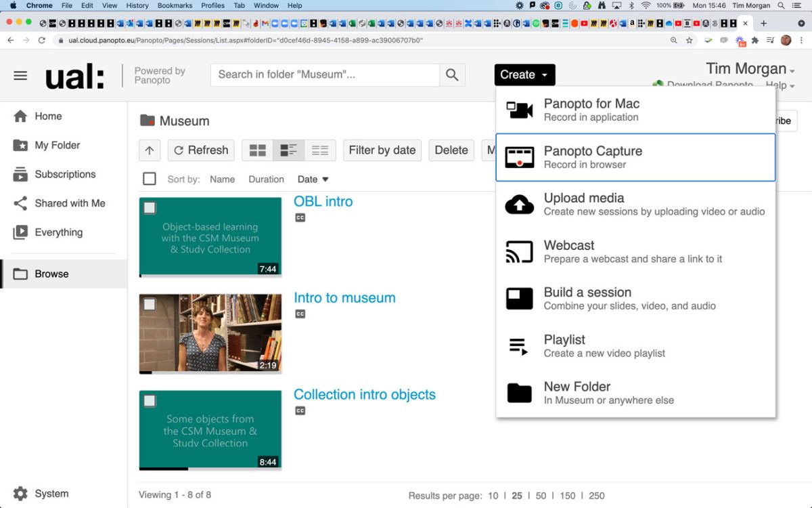This screenshot has width=812, height=508.
Task: Click the closed captions icon under OBL intro
Action: tap(300, 218)
